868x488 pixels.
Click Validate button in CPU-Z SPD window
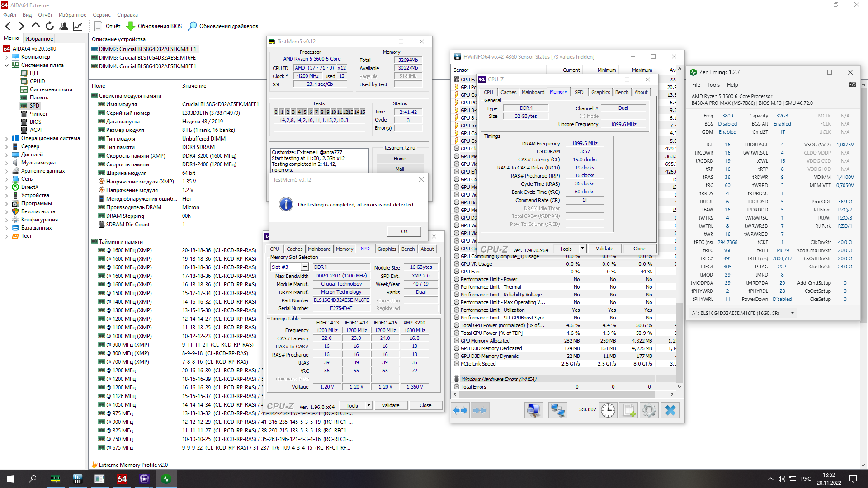tap(390, 405)
